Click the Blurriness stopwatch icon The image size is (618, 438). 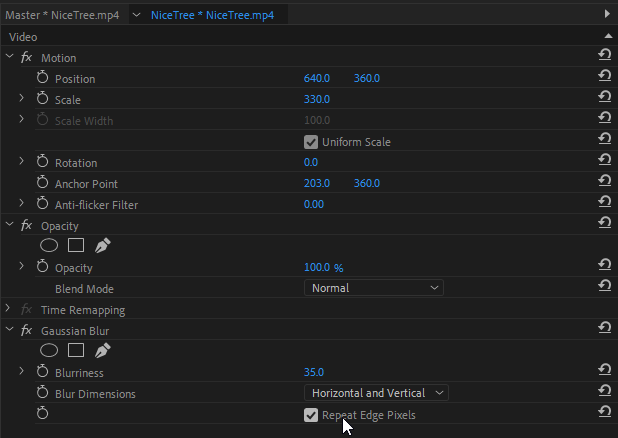[42, 372]
